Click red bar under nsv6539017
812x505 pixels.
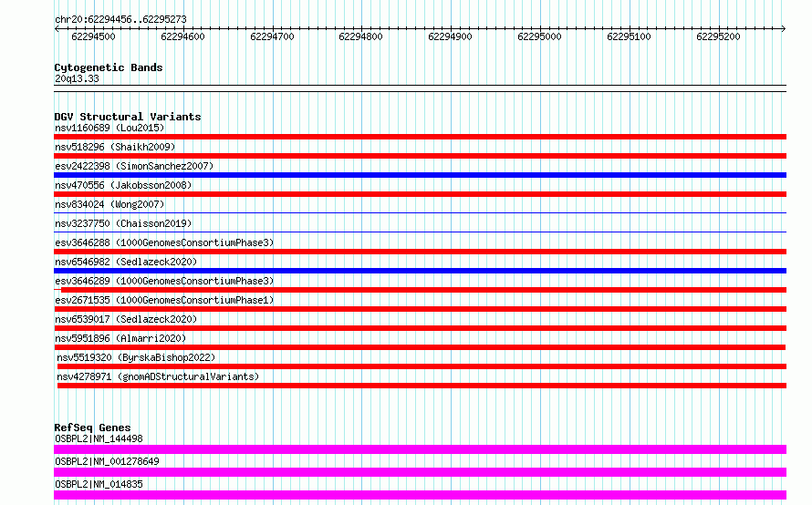coord(420,328)
